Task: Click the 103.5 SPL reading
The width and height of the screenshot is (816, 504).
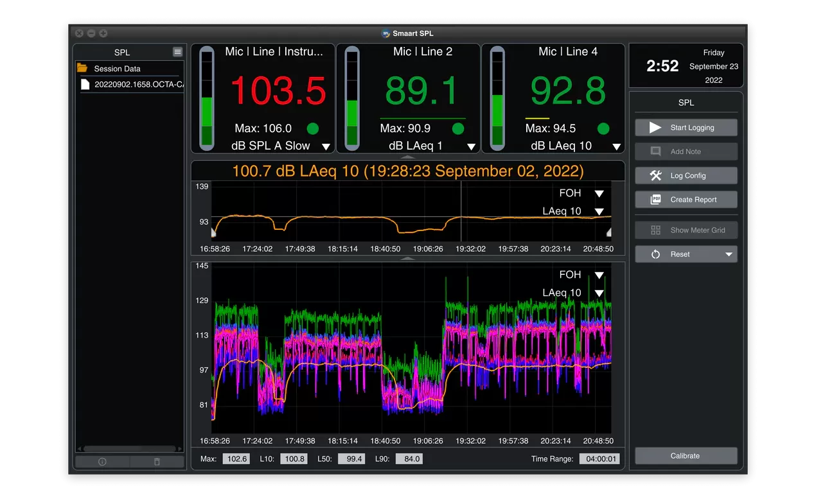Action: (278, 91)
